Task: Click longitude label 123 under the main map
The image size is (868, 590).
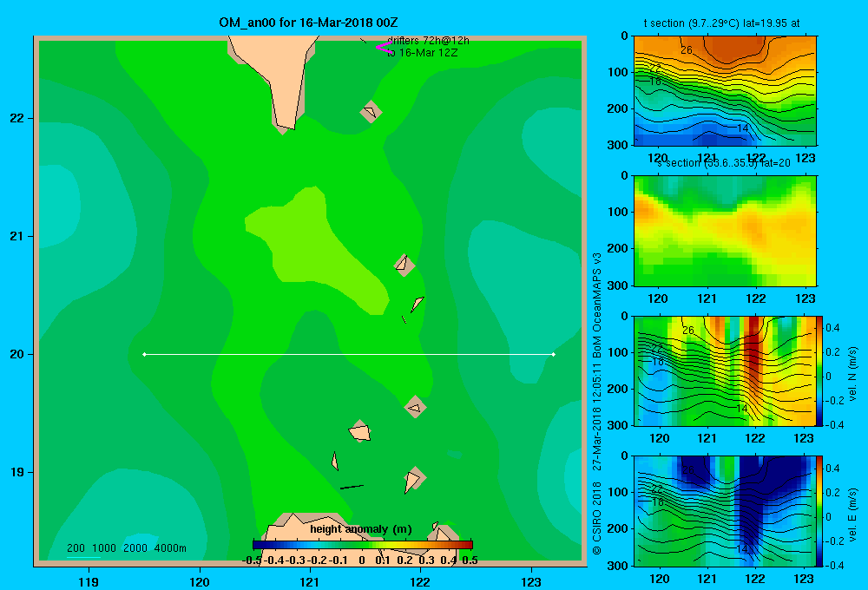Action: coord(531,581)
